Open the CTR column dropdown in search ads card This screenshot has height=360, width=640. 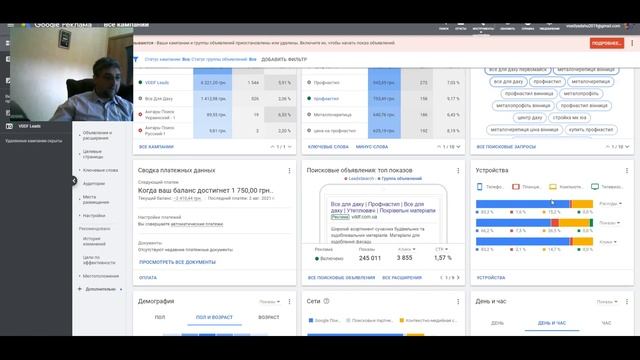[441, 249]
